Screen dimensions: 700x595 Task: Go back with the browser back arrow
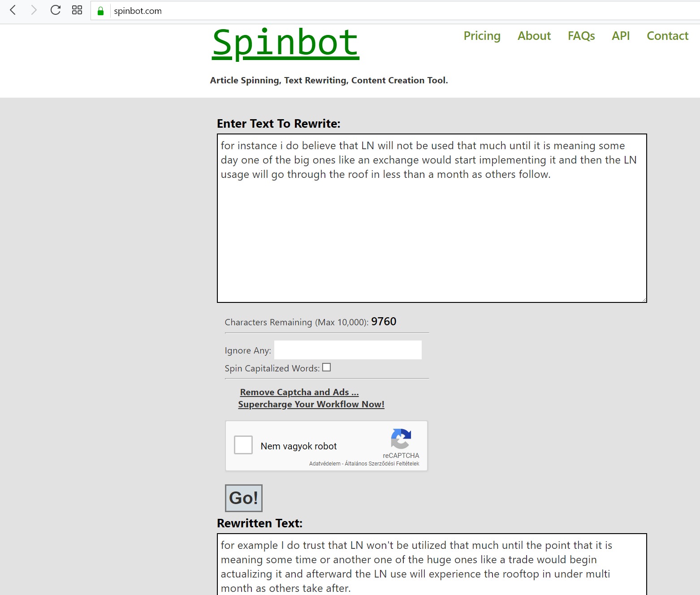[x=13, y=10]
